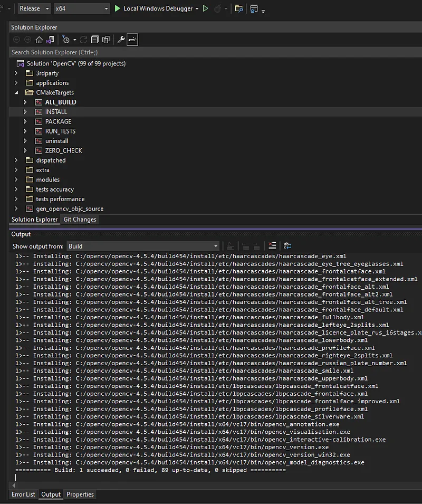Go to next message in Output toolbar
Screen dimensions: 422x504
pyautogui.click(x=256, y=246)
